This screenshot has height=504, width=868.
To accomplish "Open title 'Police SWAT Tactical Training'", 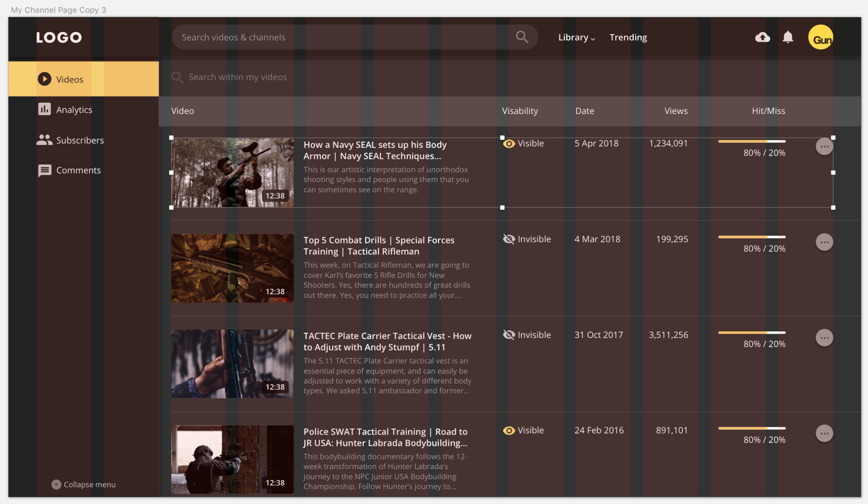I will 385,437.
